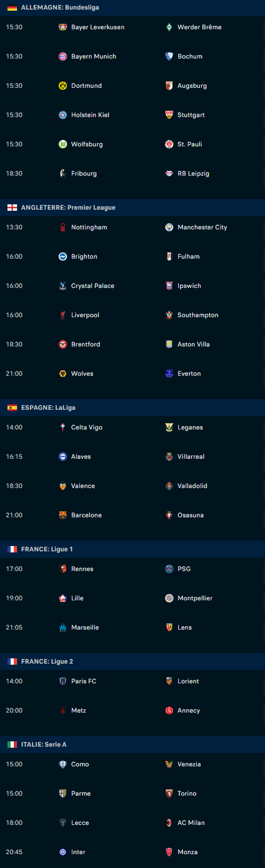This screenshot has height=868, width=265.
Task: Click the Marseille club crest
Action: (63, 627)
